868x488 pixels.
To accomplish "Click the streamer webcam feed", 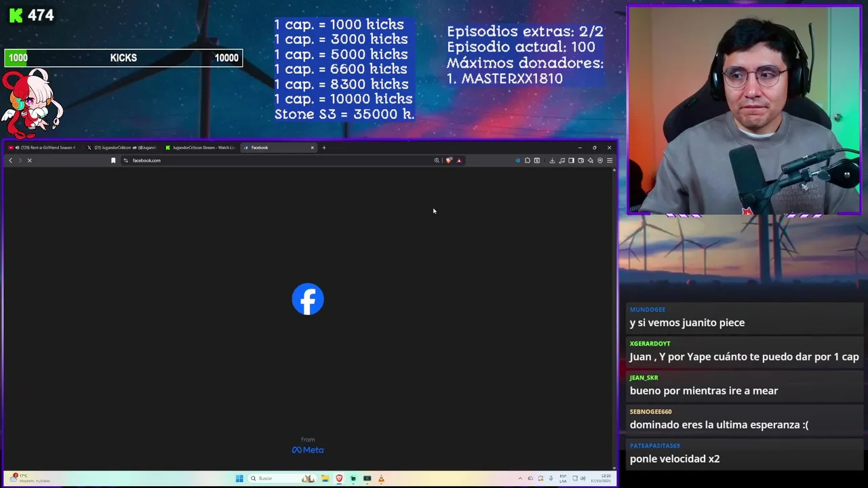I will (744, 110).
